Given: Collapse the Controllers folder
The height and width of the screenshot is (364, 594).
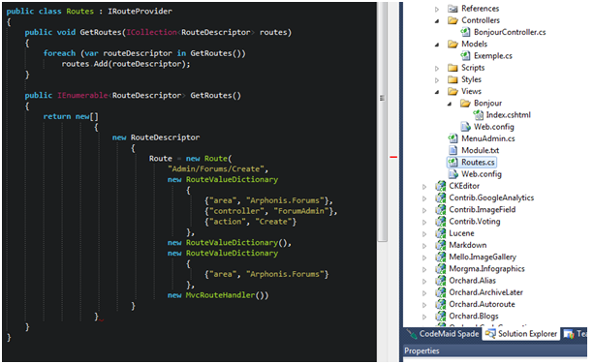Looking at the screenshot, I should coord(437,21).
